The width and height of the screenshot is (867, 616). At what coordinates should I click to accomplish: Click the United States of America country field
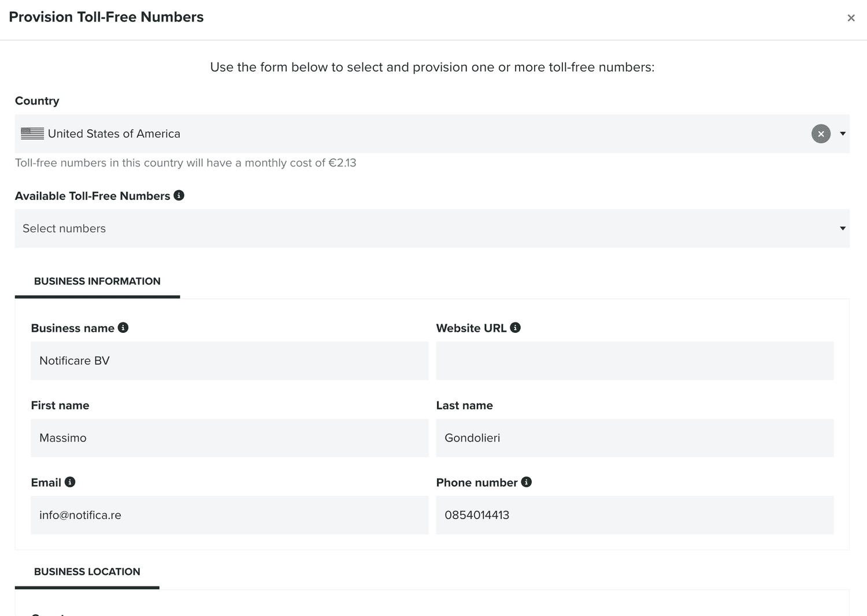[x=432, y=133]
